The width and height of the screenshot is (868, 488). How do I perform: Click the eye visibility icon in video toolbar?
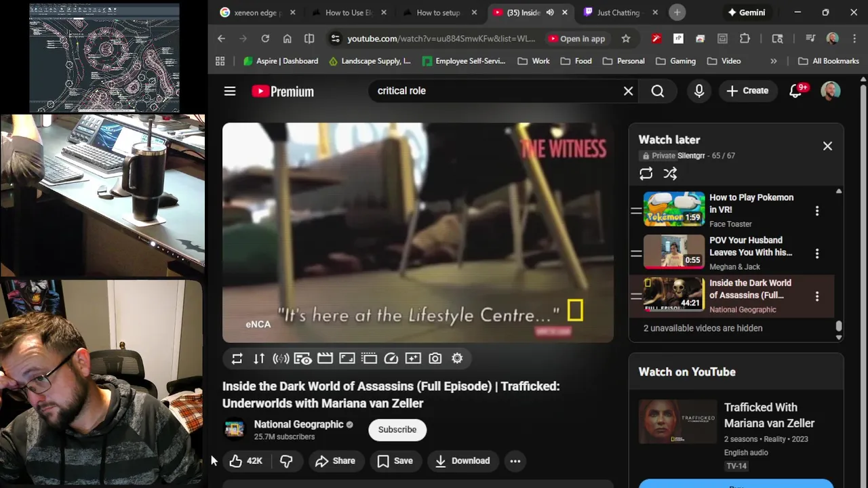click(x=302, y=359)
